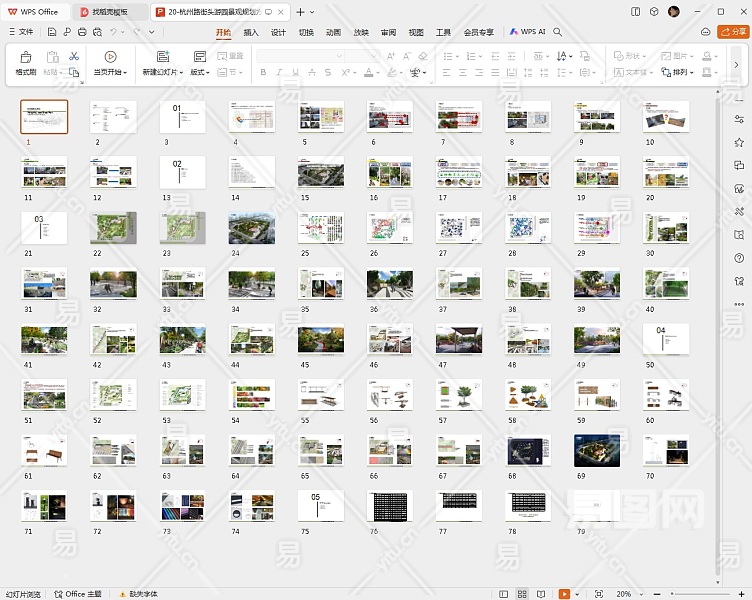
Task: Switch to reading view in status bar
Action: coord(541,594)
